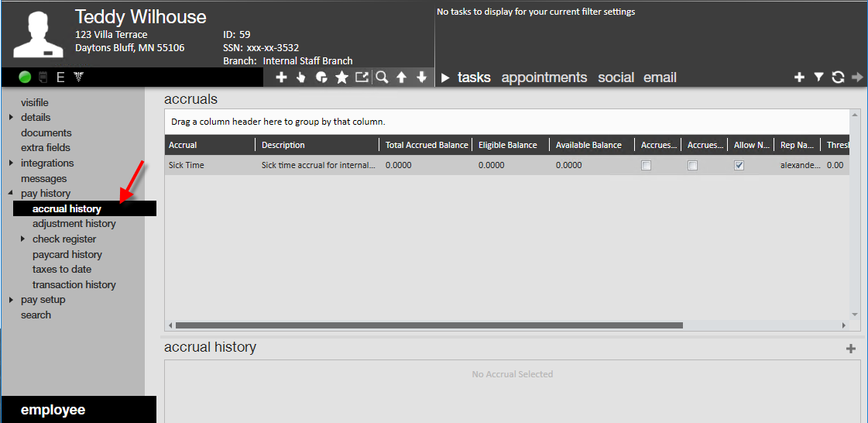Open the notepad icon beside the green status dot
The image size is (868, 423).
coord(43,77)
